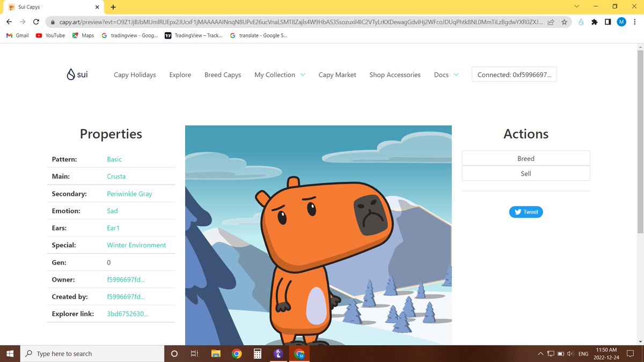644x362 pixels.
Task: Click the Windows taskbar search box
Action: pos(92,354)
